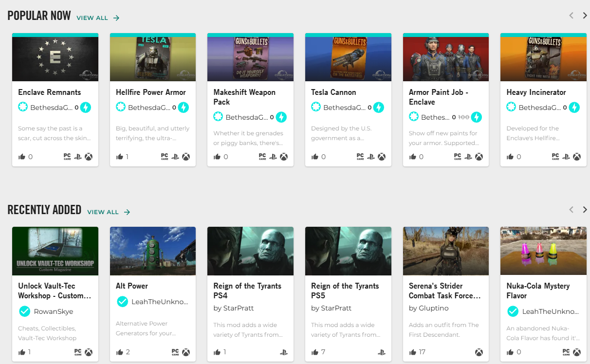Screen dimensions: 590x364
Task: Click Reign of the Tyrants PS5 title
Action: pyautogui.click(x=345, y=291)
